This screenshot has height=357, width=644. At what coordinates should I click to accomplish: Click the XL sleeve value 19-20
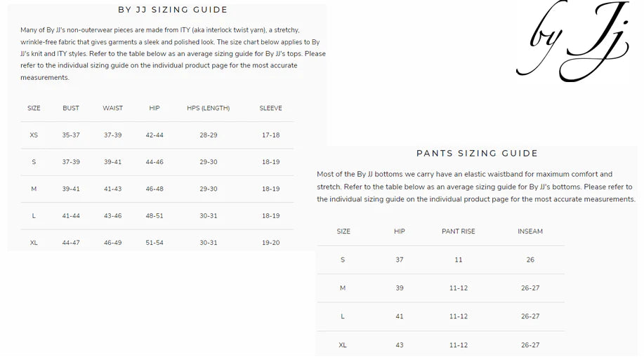pos(270,243)
